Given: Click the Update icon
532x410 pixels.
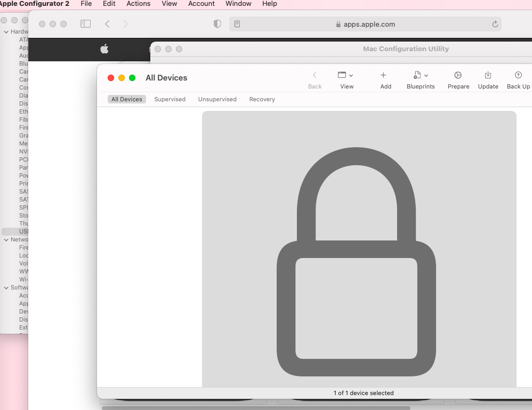Looking at the screenshot, I should pyautogui.click(x=488, y=75).
